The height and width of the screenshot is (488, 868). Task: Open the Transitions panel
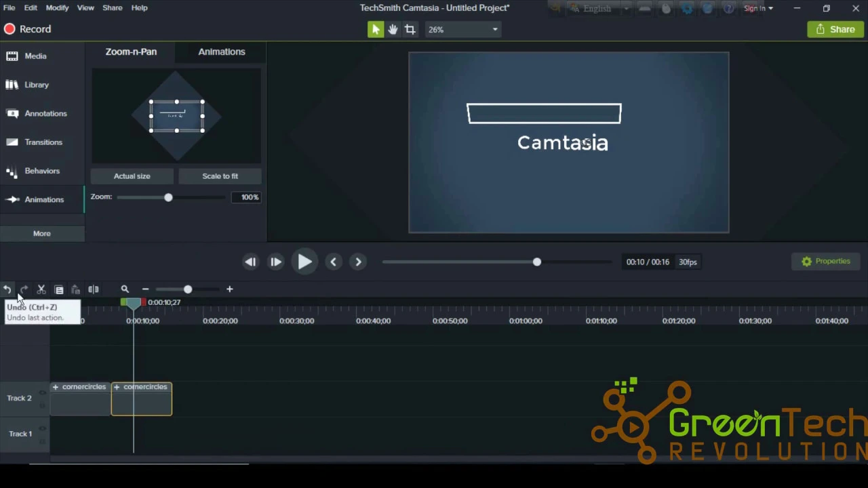pos(42,142)
